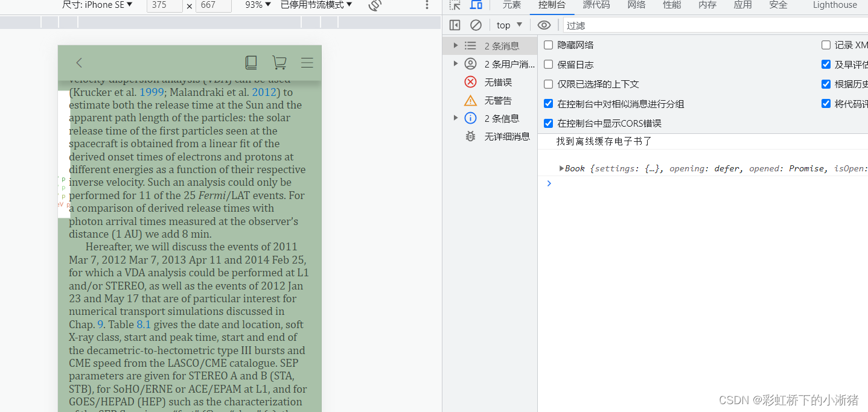The height and width of the screenshot is (412, 868).
Task: Toggle 记录 XM checkbox
Action: [826, 45]
